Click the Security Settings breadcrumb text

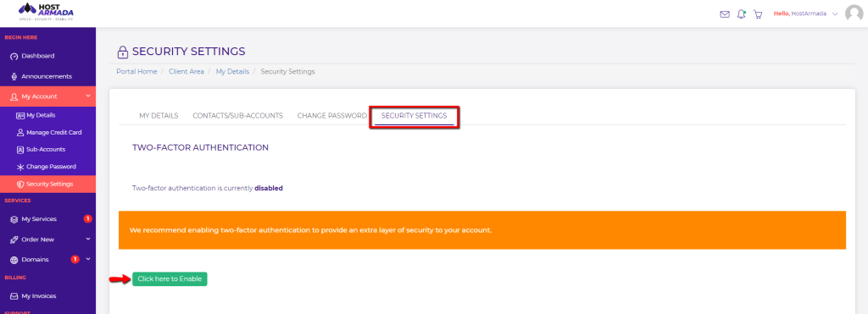point(288,72)
